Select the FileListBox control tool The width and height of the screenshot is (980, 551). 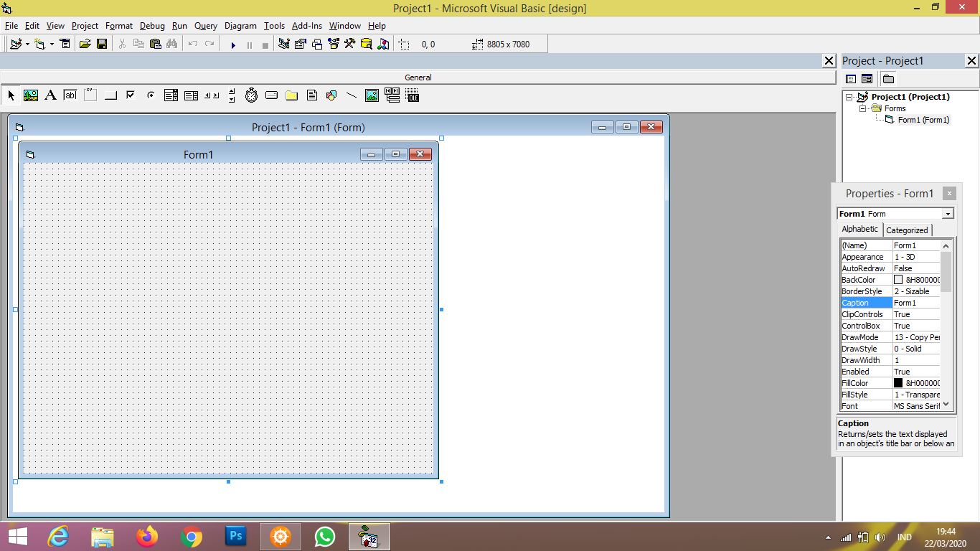pos(311,95)
